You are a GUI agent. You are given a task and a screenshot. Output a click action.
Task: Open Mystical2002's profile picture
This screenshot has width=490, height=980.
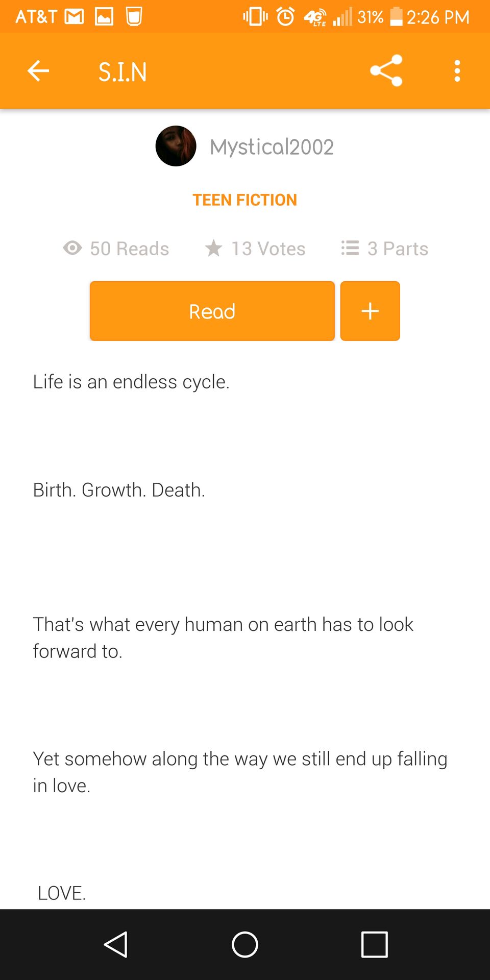[x=176, y=146]
